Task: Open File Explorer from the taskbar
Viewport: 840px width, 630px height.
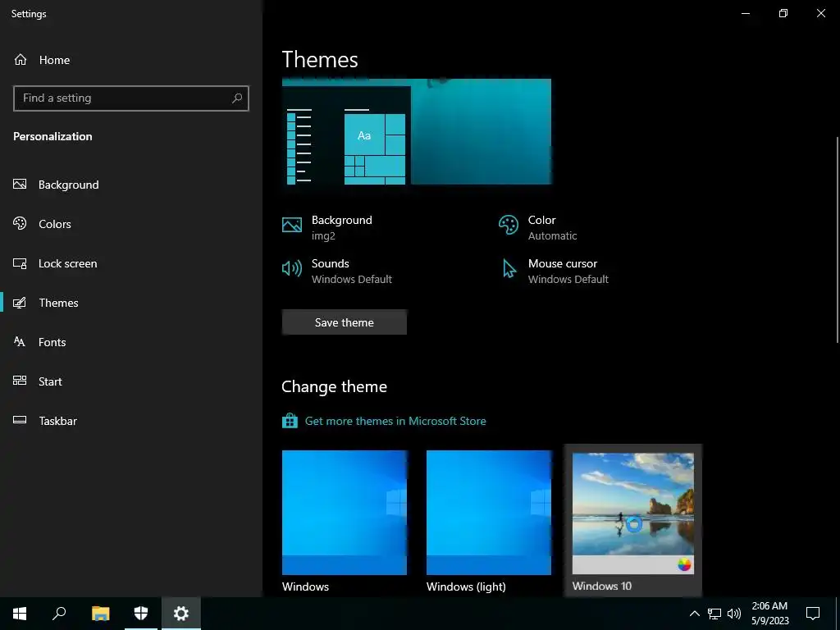Action: pyautogui.click(x=100, y=613)
